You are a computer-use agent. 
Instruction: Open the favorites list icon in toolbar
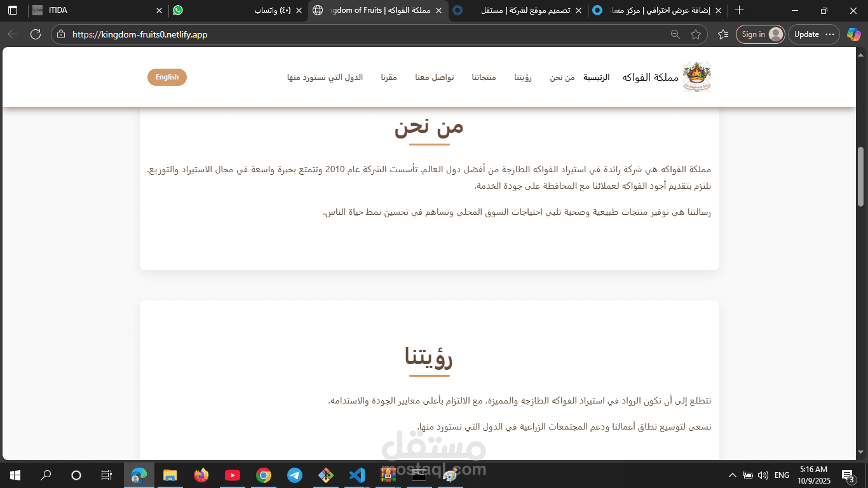[722, 34]
